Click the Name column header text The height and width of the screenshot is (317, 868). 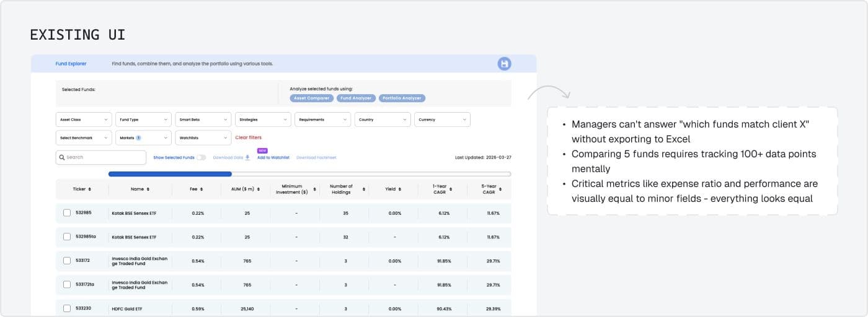point(137,189)
